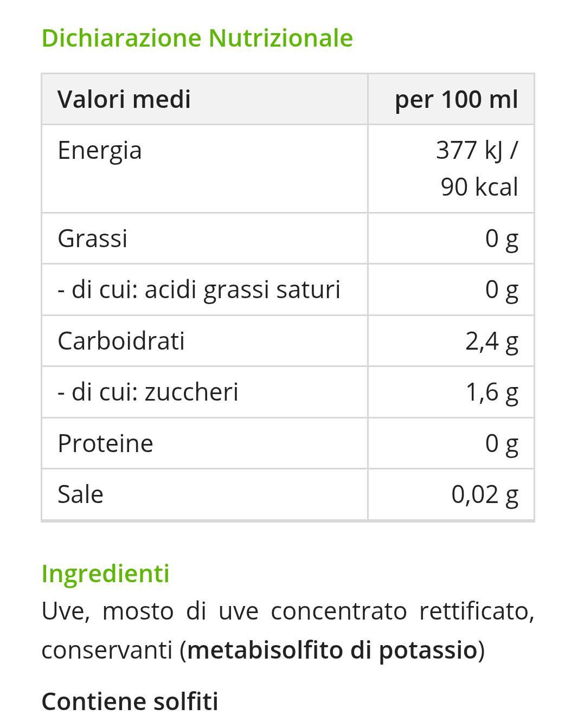Select the bold metabisolfito di potassio text

click(x=332, y=650)
